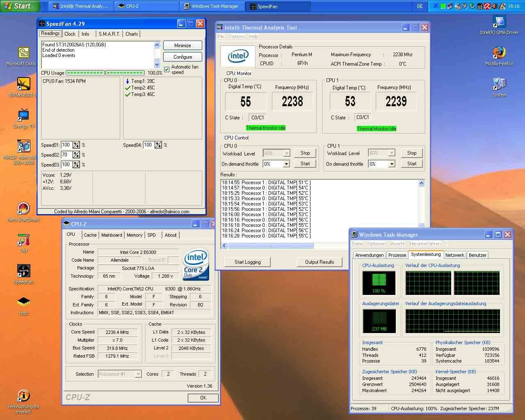The height and width of the screenshot is (420, 525).
Task: Open Netzwerk tab in Task-Manager
Action: tap(455, 255)
